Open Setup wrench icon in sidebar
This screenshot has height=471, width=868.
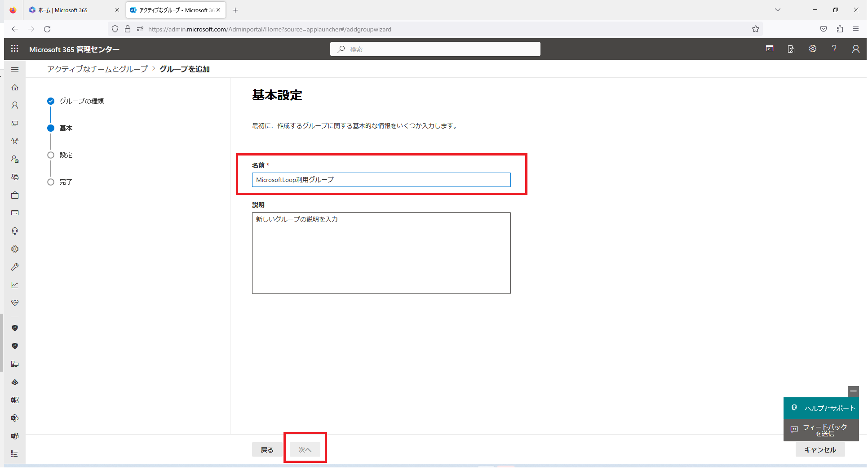coord(15,267)
